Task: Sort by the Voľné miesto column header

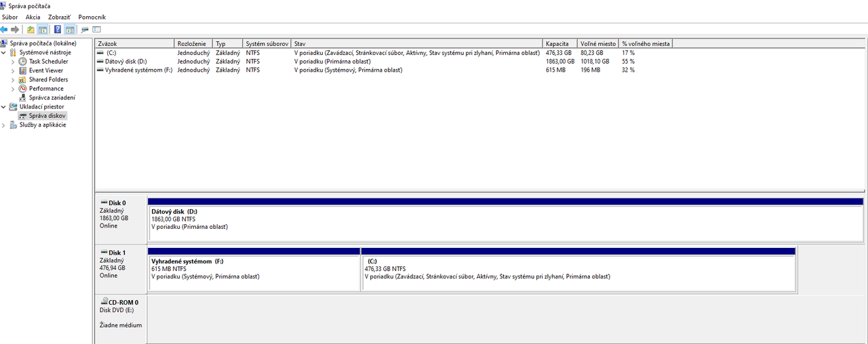Action: point(598,43)
